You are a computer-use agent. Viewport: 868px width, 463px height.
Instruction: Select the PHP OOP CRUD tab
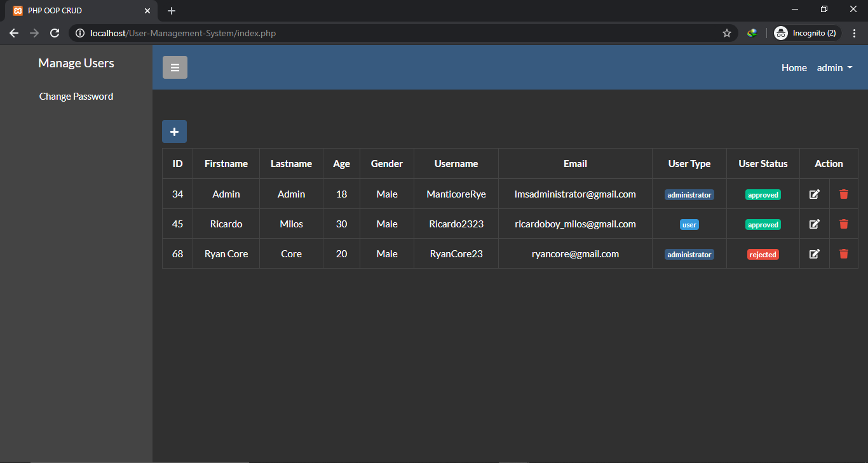point(76,11)
